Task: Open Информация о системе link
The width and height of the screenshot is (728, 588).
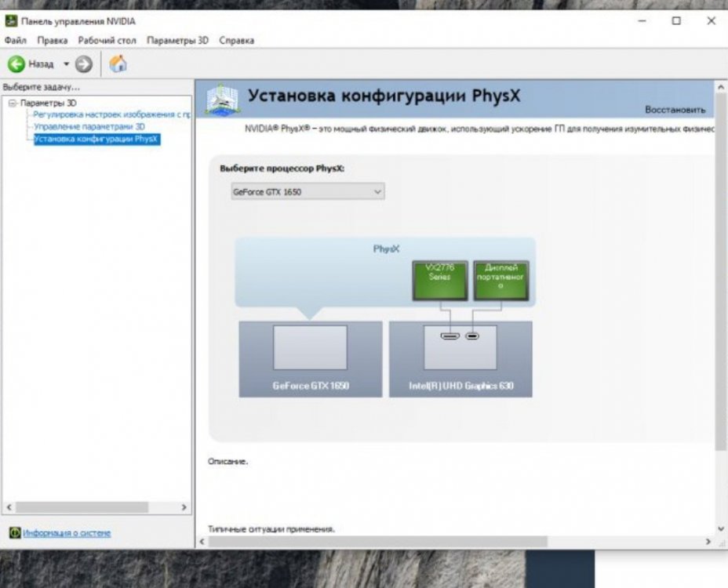Action: [67, 533]
